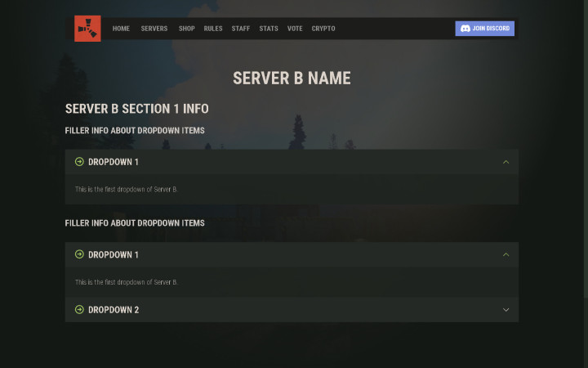Collapse second section's Dropdown 1 using up chevron
The image size is (588, 368).
(506, 254)
